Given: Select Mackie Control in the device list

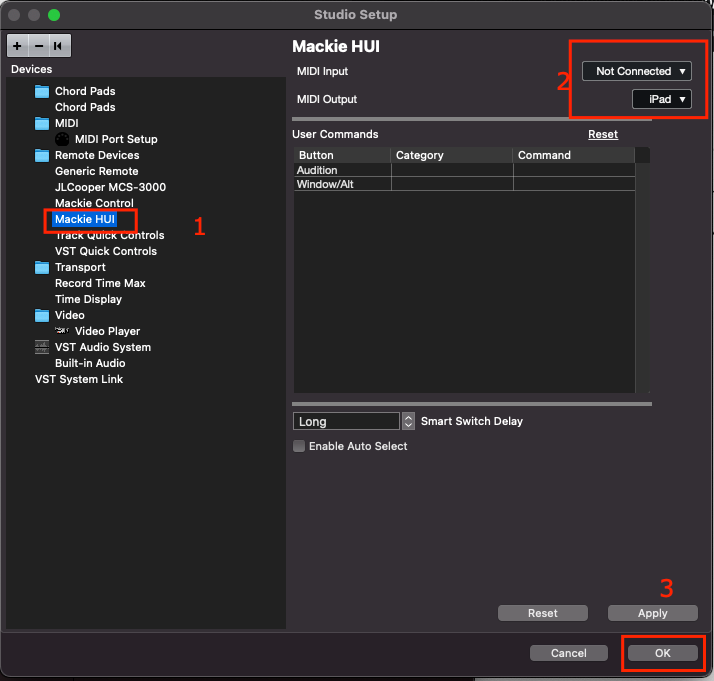Looking at the screenshot, I should (94, 203).
